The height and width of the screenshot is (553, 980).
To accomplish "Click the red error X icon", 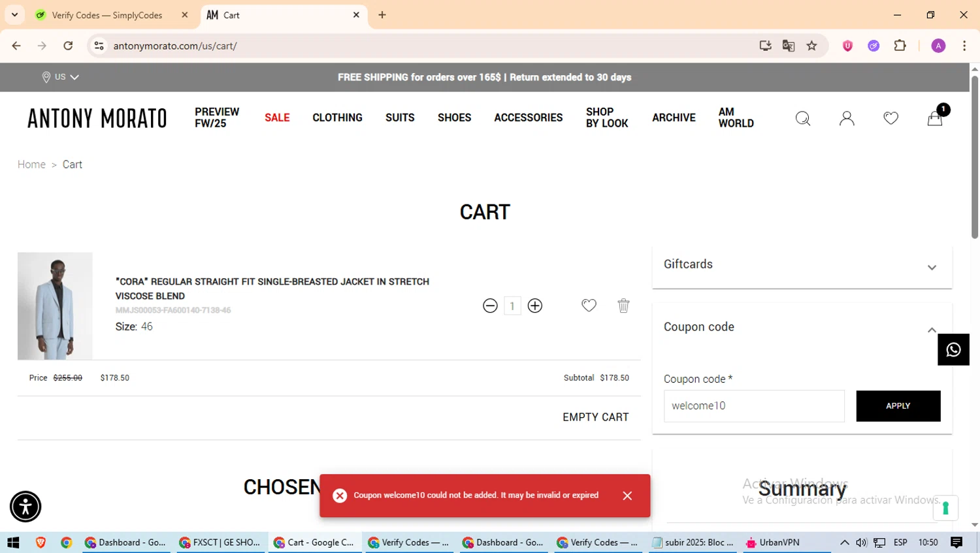I will [340, 496].
